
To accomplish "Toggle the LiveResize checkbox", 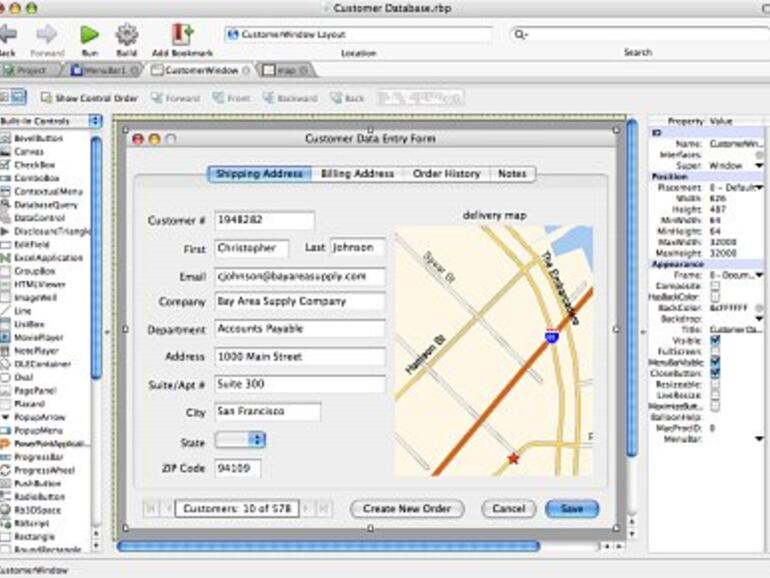I will tap(715, 395).
